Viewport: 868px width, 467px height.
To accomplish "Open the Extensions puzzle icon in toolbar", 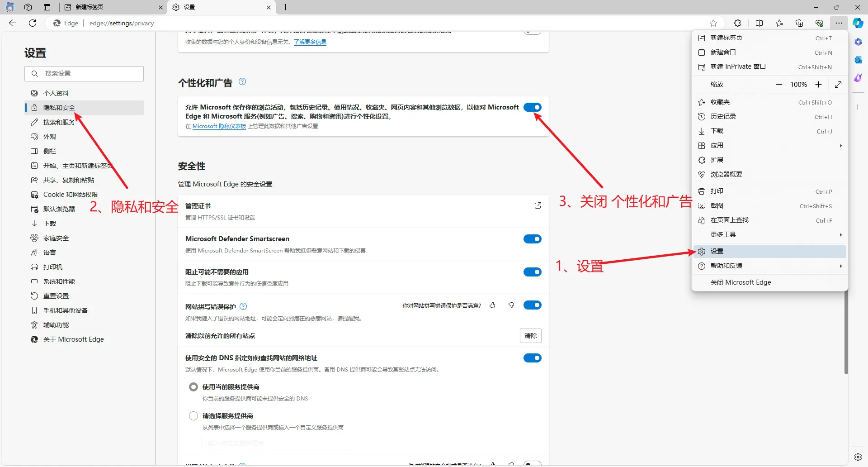I will coord(737,23).
